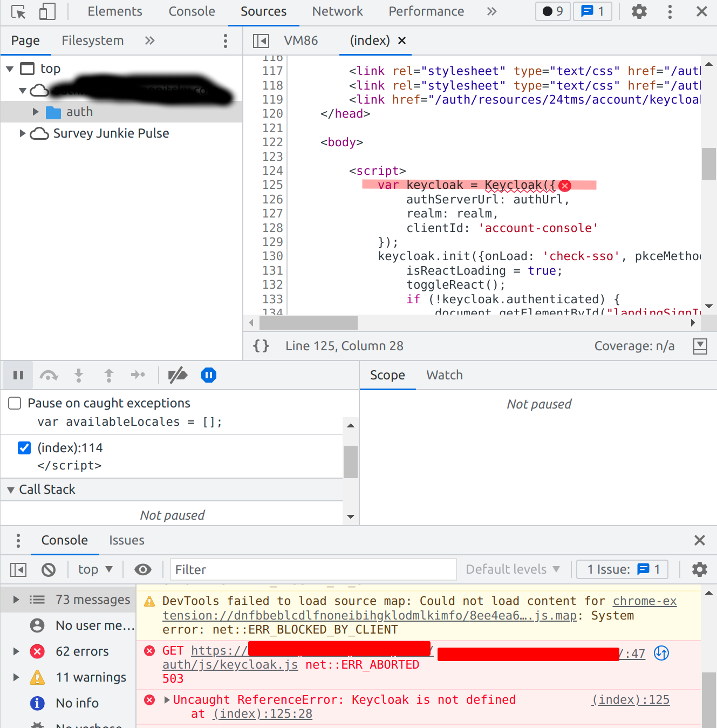Enable Pause on caught exceptions
Image resolution: width=717 pixels, height=728 pixels.
14,403
